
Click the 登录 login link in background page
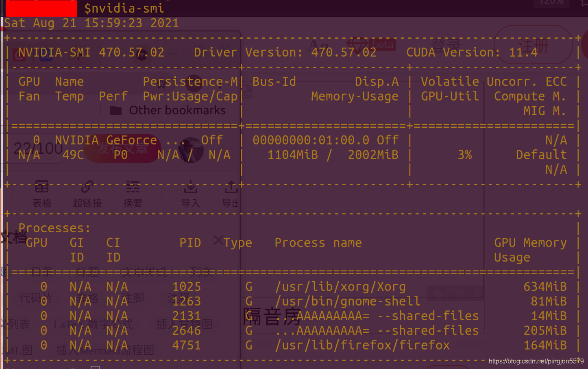click(446, 45)
